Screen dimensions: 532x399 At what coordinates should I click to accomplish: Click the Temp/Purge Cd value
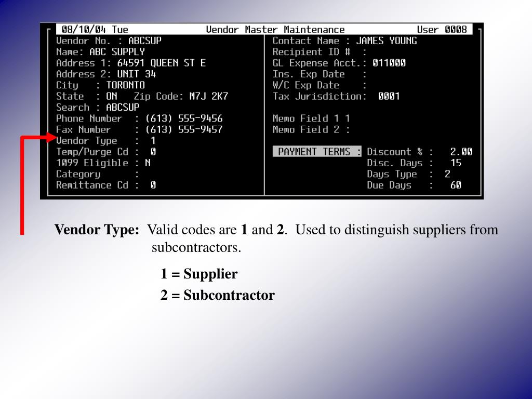(153, 152)
